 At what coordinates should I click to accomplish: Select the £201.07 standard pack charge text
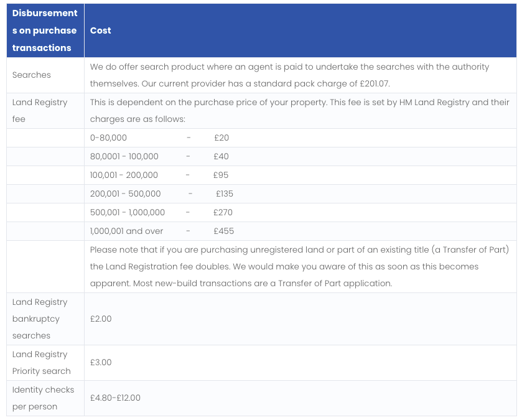click(374, 83)
